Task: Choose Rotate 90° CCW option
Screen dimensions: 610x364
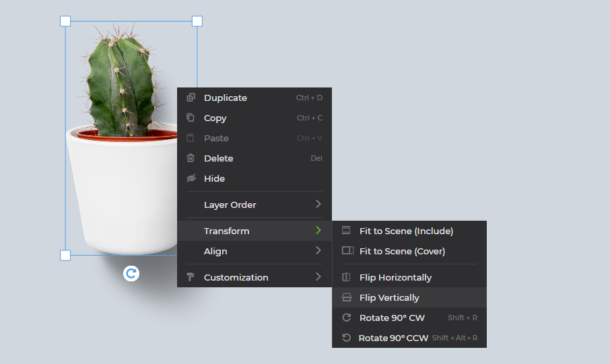Action: click(409, 338)
